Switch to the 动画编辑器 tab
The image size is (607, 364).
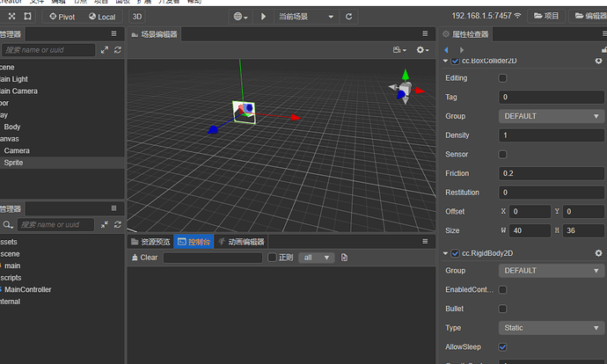241,242
